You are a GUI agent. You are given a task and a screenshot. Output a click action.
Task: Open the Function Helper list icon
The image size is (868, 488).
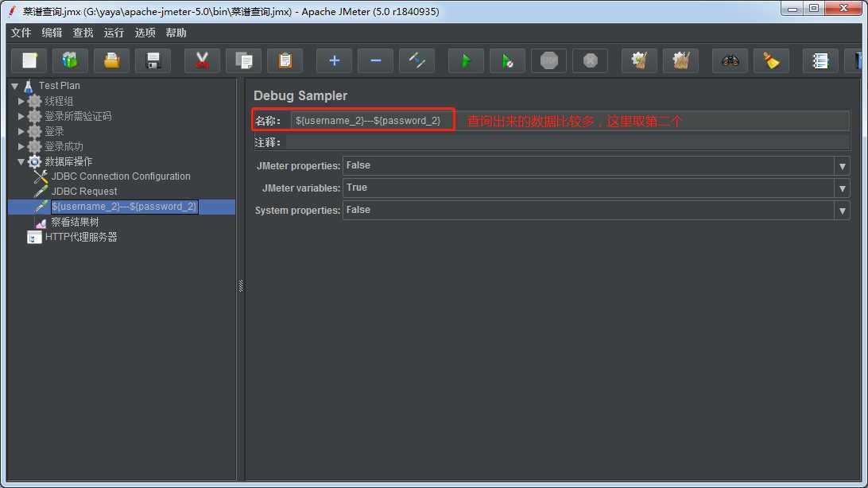point(820,60)
